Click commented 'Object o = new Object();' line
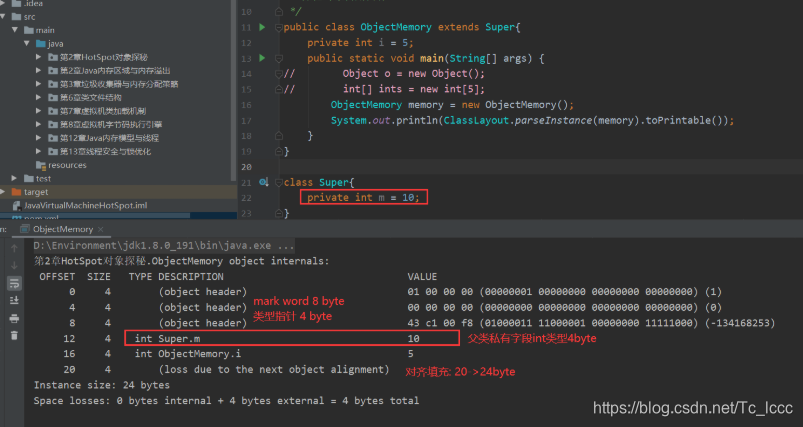 pyautogui.click(x=413, y=74)
